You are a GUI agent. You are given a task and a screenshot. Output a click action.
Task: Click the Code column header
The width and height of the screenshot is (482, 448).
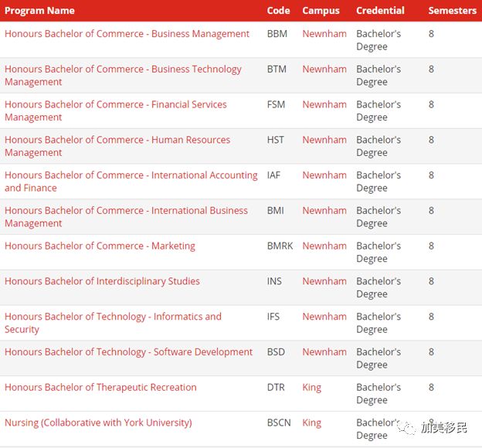tap(278, 11)
